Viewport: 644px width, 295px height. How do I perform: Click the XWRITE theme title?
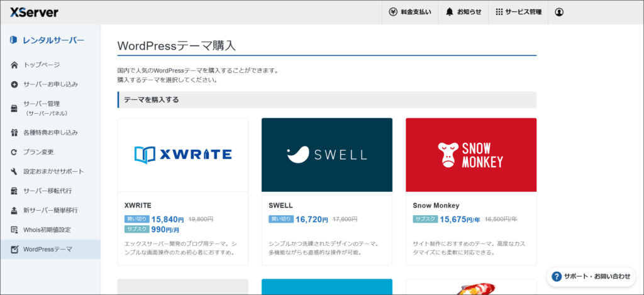pos(138,206)
